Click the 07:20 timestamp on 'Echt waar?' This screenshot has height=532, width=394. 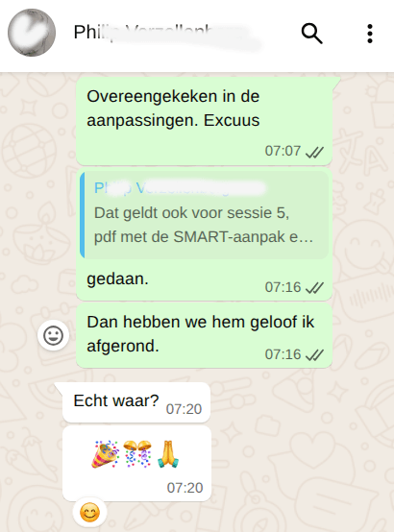click(x=184, y=409)
